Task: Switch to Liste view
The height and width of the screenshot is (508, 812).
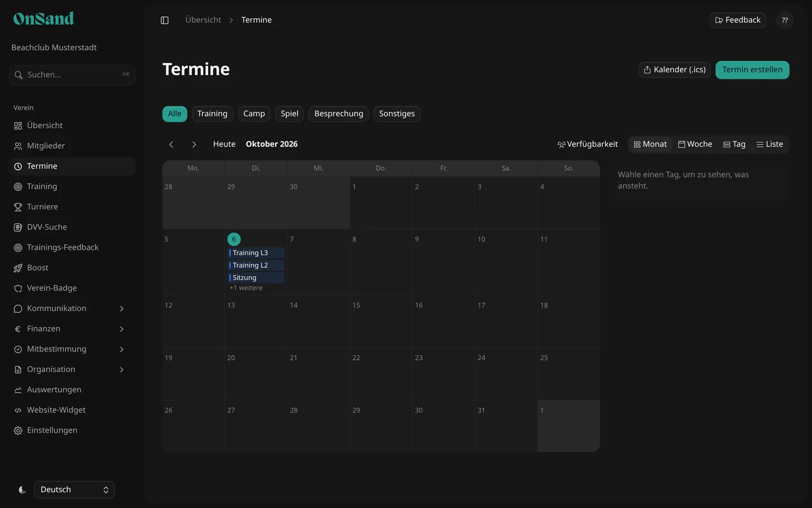Action: click(x=770, y=144)
